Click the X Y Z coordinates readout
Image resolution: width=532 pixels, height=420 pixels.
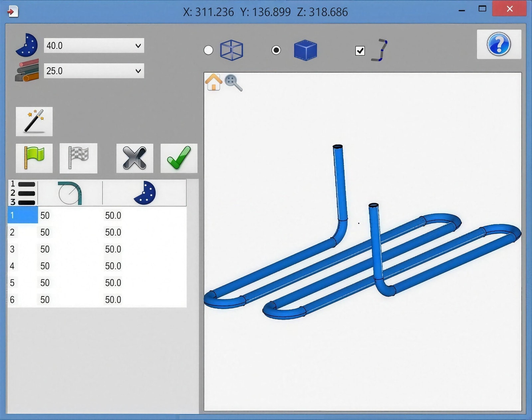pos(265,12)
